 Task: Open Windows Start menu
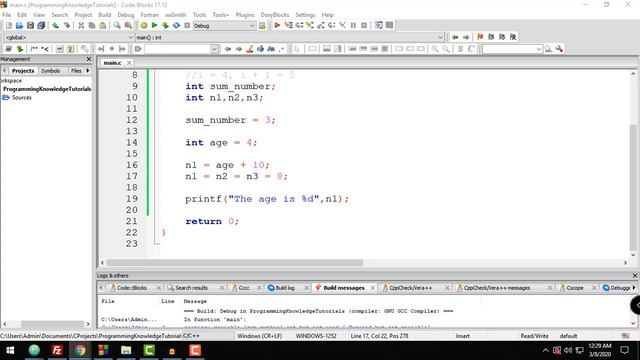tap(10, 350)
